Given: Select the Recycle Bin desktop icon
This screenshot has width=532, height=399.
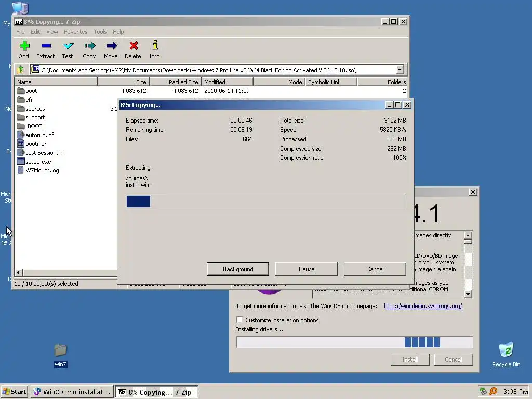Looking at the screenshot, I should click(x=506, y=354).
